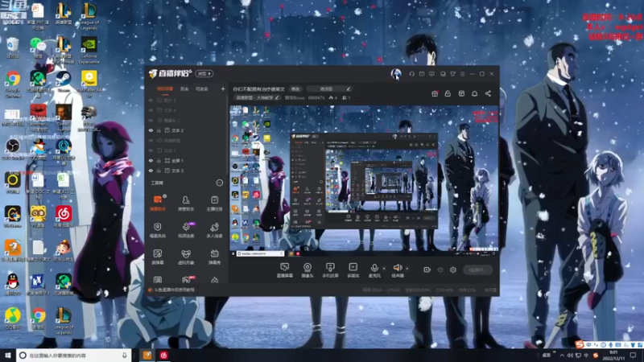
Task: Edit the 英雄联盟 category selector
Action: pyautogui.click(x=257, y=97)
